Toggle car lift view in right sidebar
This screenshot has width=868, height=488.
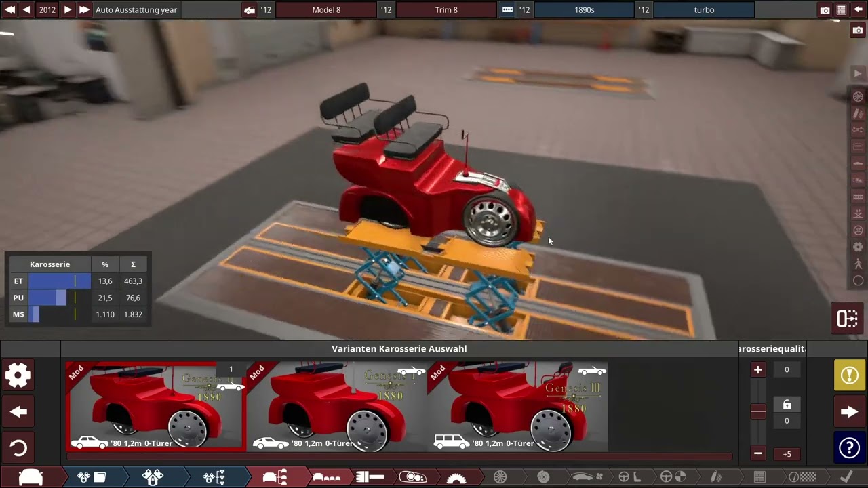(858, 213)
